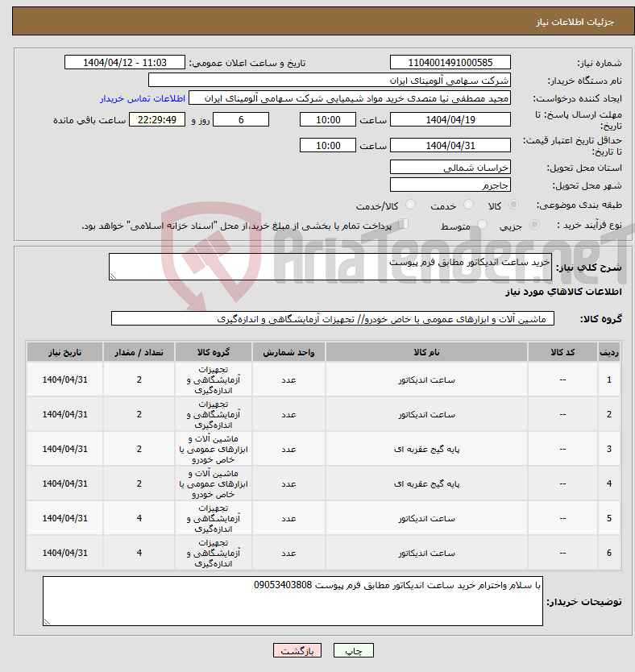The image size is (635, 672).
Task: Click the تعداد / مقدار column header
Action: tap(139, 352)
